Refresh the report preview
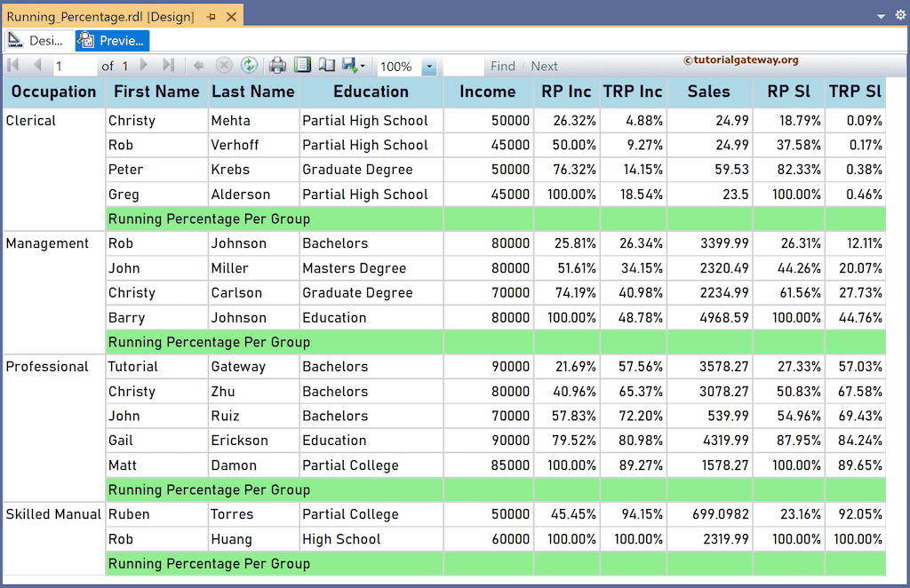This screenshot has width=910, height=588. pos(250,65)
